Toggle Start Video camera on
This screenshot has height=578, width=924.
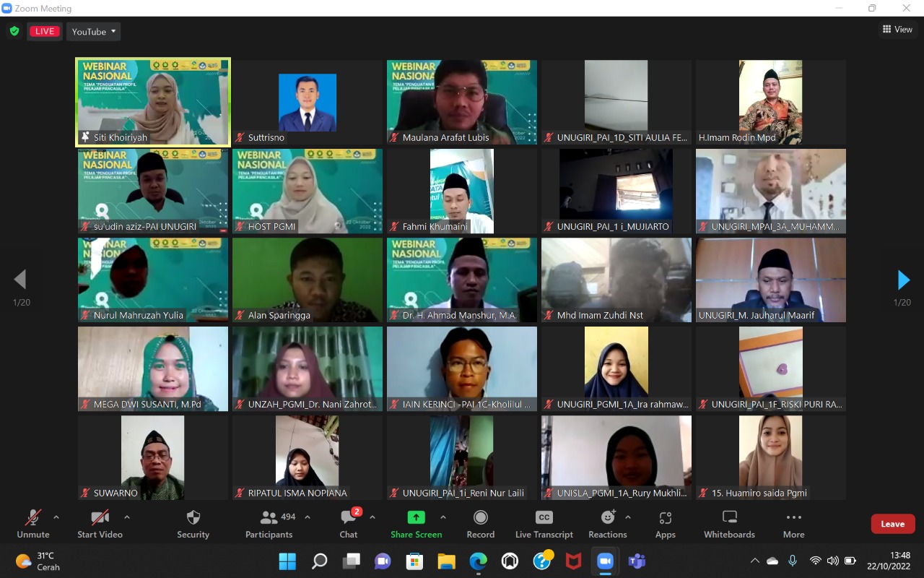[x=100, y=518]
